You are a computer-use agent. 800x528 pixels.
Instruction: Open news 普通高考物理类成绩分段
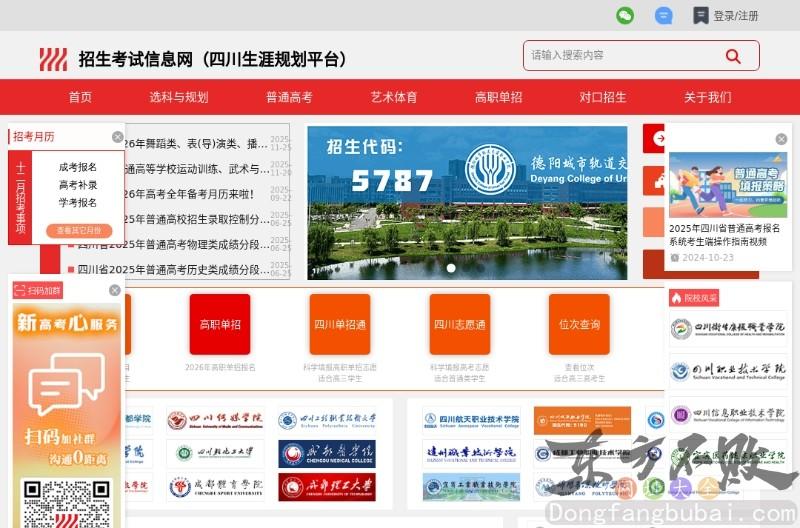[173, 244]
